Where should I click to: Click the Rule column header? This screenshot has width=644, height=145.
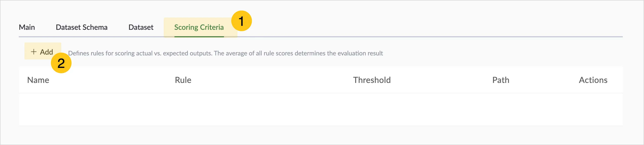tap(183, 80)
